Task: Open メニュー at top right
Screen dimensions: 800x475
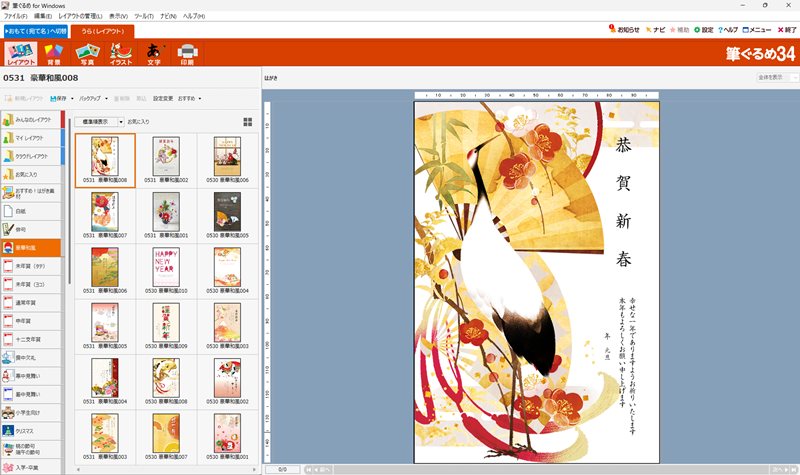Action: click(x=757, y=30)
